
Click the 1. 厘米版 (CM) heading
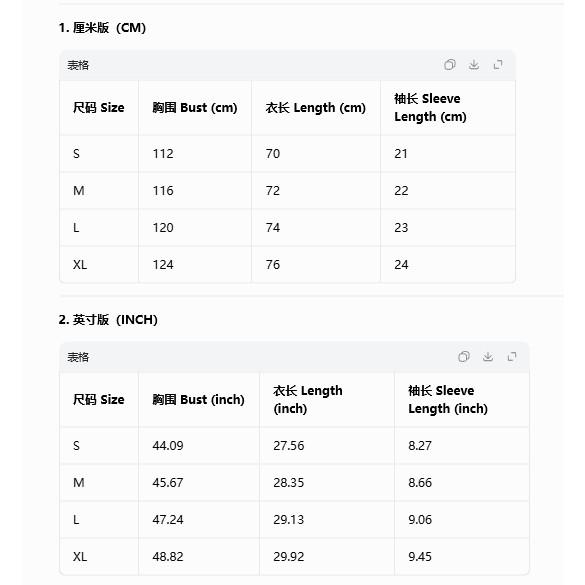coord(102,28)
